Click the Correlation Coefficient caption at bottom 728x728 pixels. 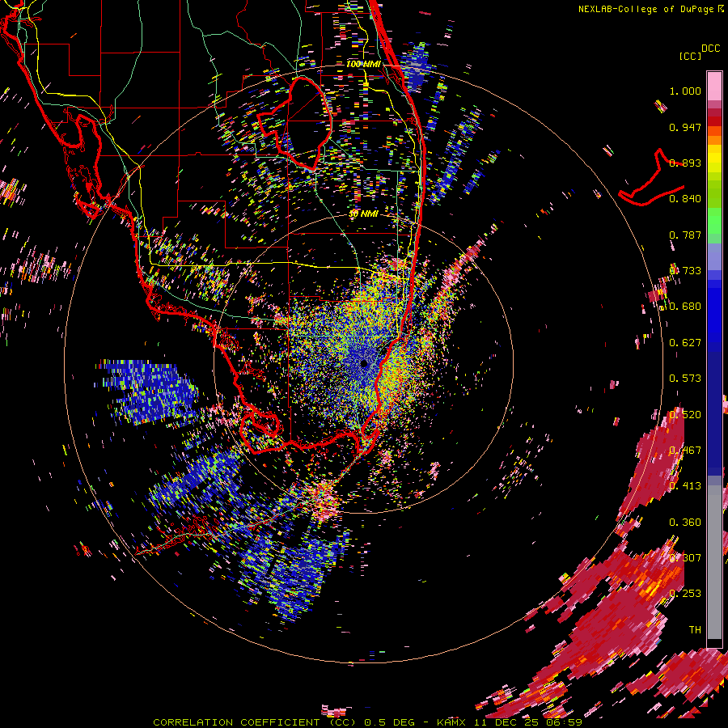coord(254,722)
